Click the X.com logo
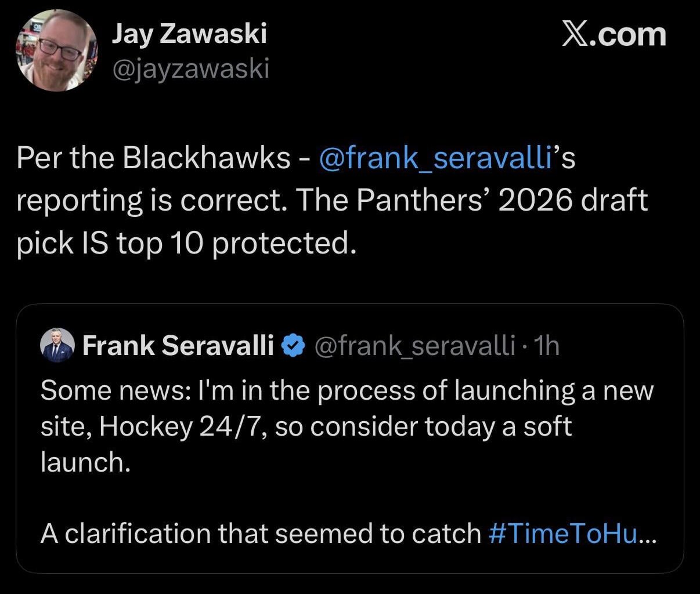 [x=614, y=33]
